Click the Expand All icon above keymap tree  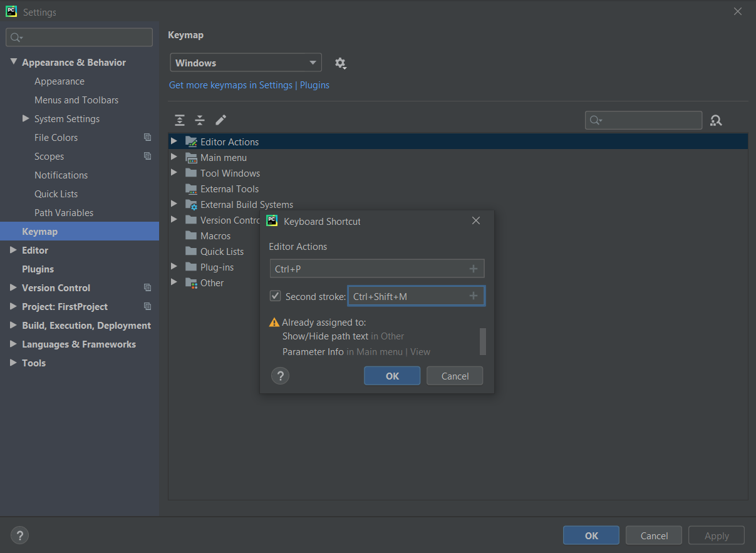pyautogui.click(x=180, y=120)
